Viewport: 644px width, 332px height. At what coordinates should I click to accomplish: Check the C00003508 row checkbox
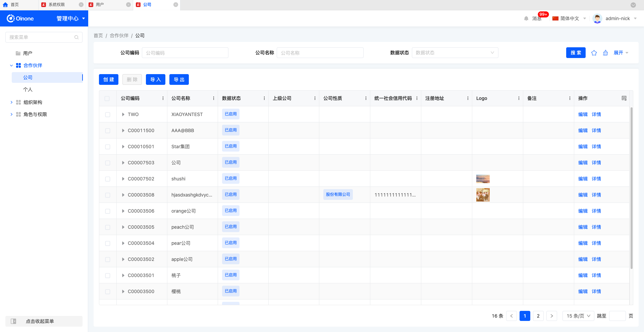pos(108,195)
